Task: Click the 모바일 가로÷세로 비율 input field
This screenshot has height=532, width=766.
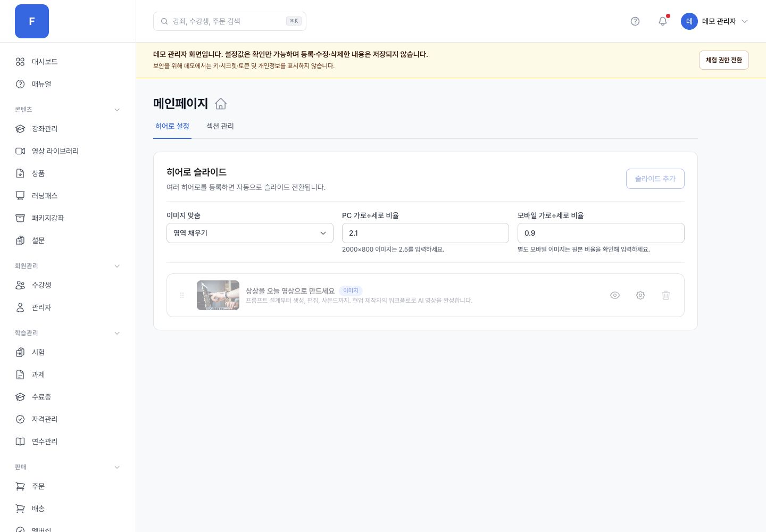Action: (601, 233)
